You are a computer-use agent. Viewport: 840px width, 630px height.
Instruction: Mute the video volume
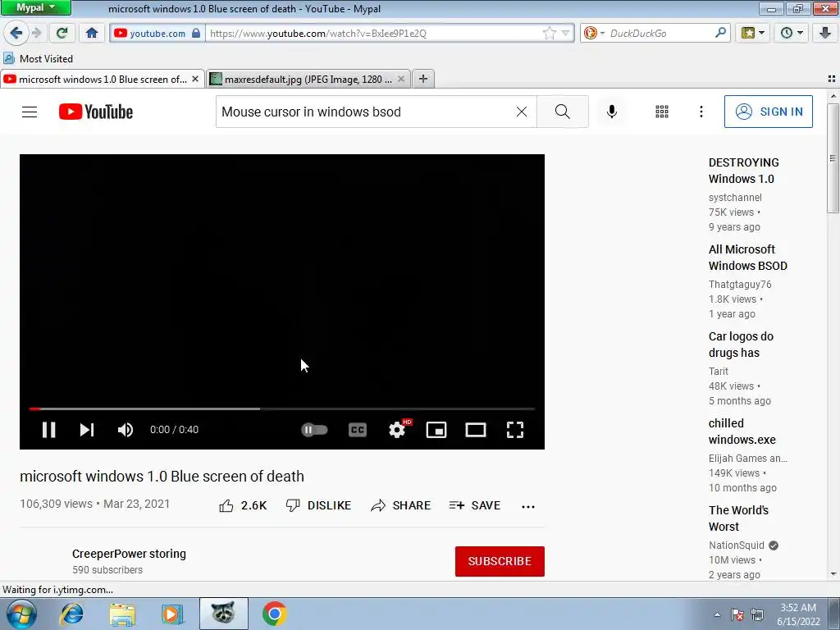[126, 430]
